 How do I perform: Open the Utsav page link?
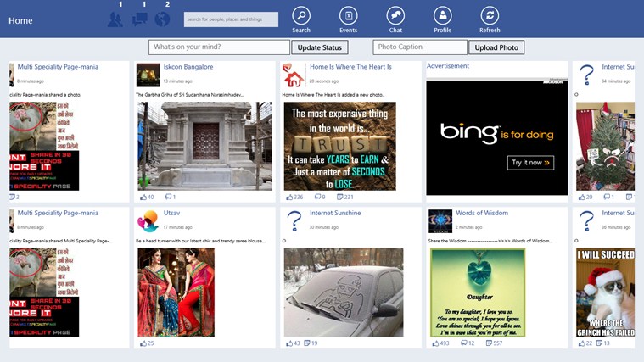click(x=172, y=213)
